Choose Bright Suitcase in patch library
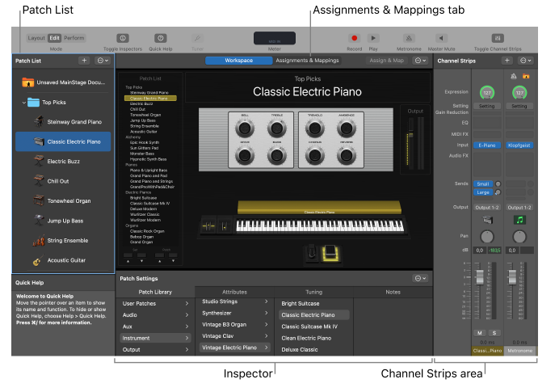 point(313,303)
